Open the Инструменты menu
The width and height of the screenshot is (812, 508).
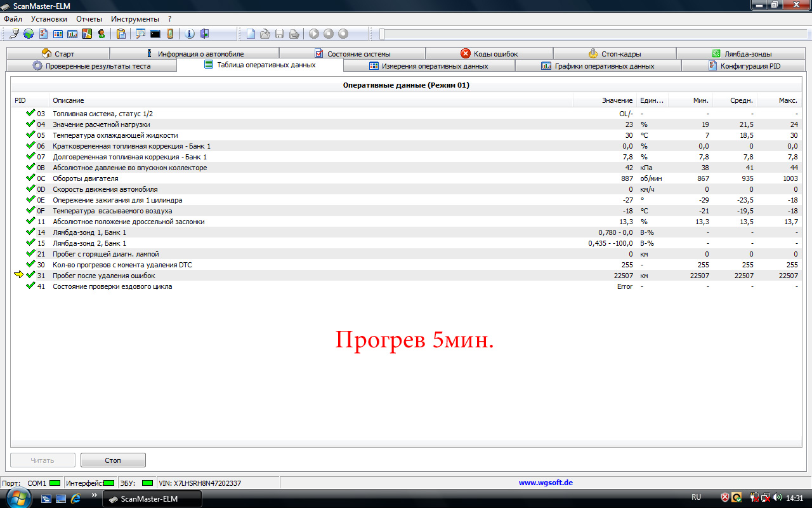135,19
